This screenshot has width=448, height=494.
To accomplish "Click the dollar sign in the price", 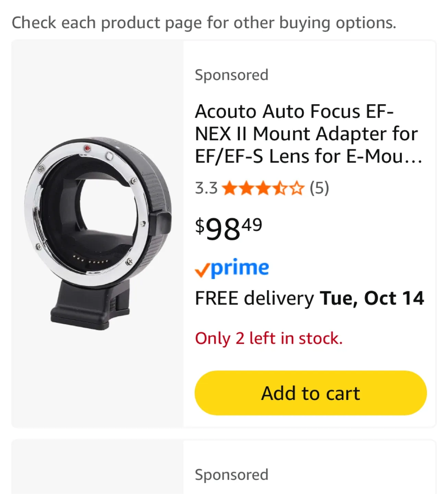I will pos(199,226).
